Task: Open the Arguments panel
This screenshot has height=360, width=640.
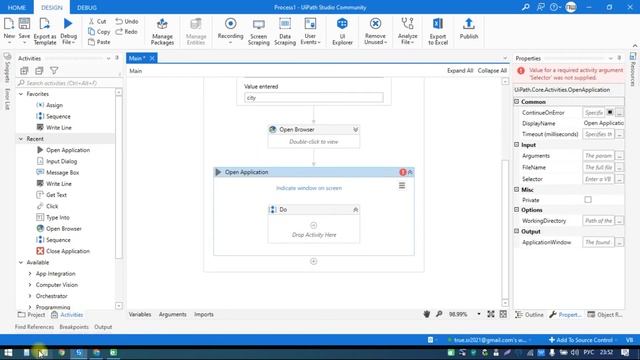Action: pyautogui.click(x=173, y=314)
